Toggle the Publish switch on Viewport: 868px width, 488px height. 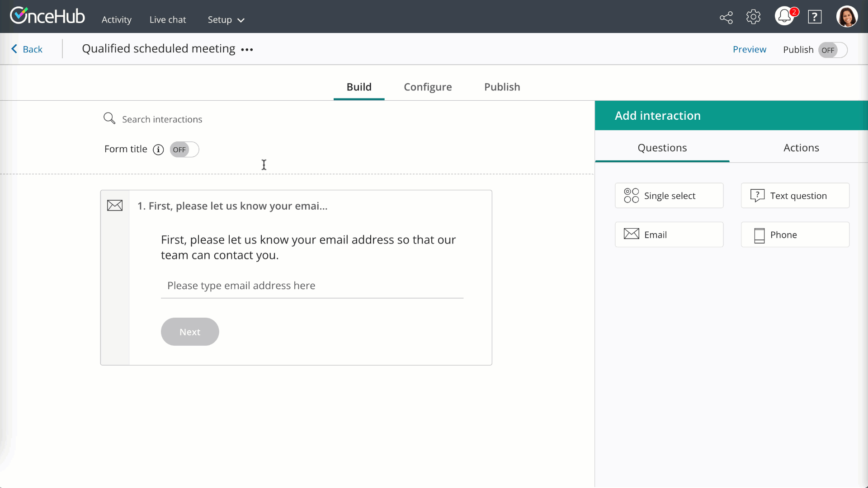coord(833,50)
